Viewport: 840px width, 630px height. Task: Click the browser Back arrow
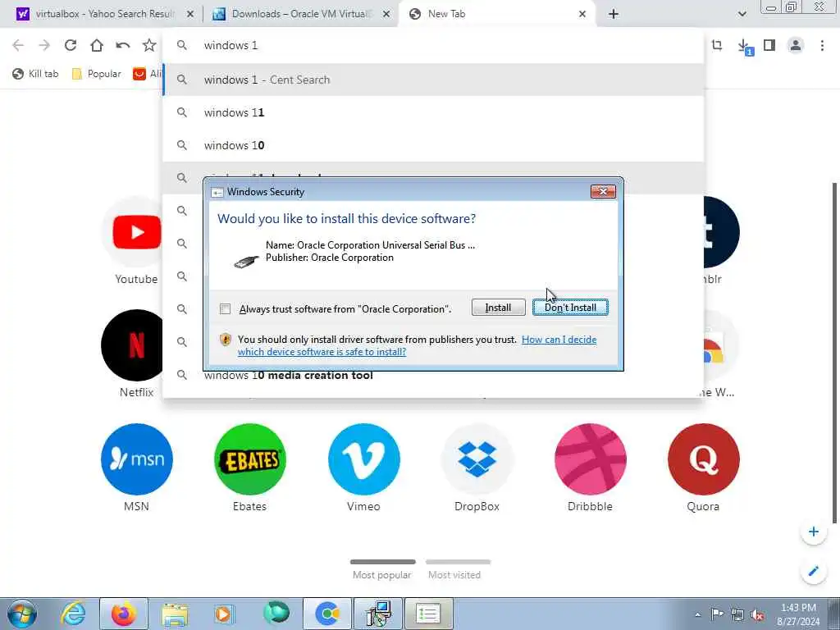coord(18,46)
